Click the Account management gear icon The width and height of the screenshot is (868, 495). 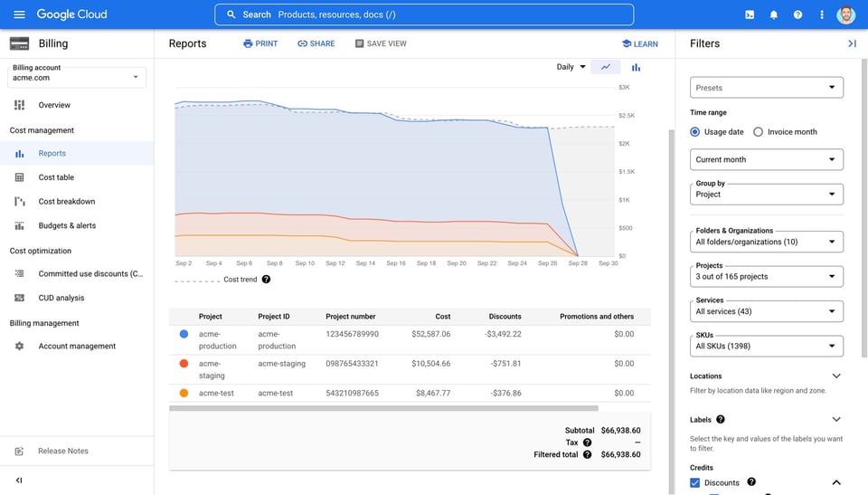[19, 346]
